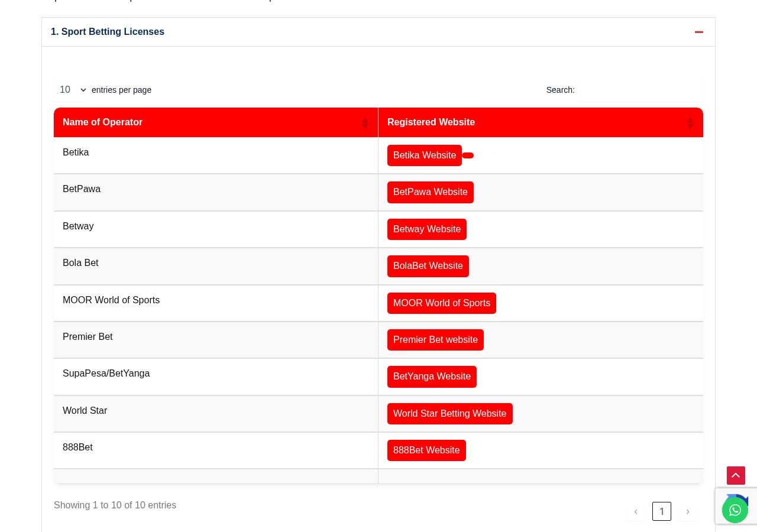Visit the Betway Website button
This screenshot has height=532, width=757.
click(x=427, y=229)
